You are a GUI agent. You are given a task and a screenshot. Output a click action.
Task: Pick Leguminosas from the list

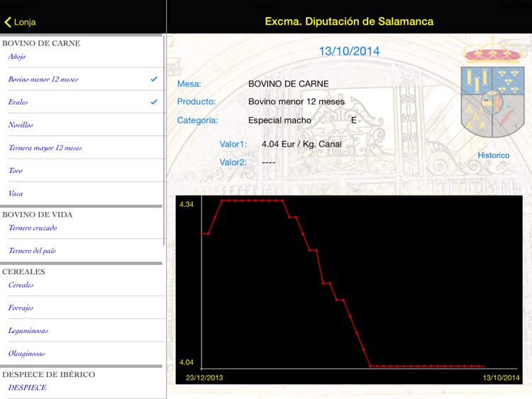(x=83, y=330)
